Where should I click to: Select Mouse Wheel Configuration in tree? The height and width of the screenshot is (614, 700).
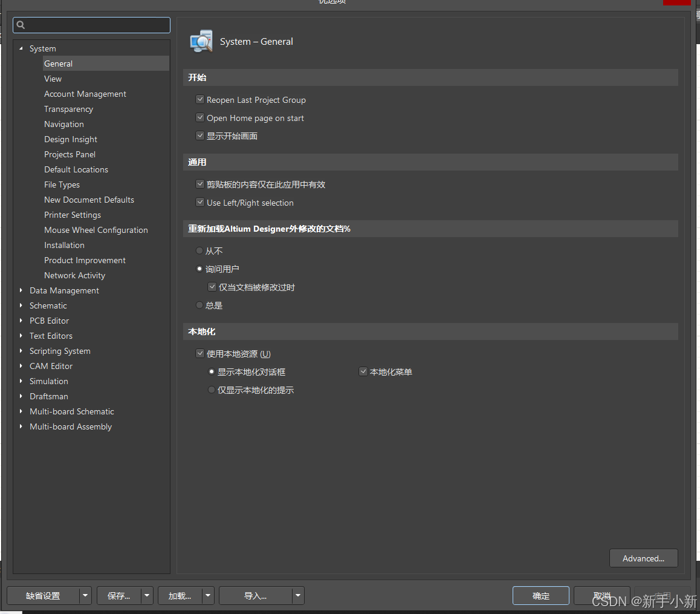(96, 230)
